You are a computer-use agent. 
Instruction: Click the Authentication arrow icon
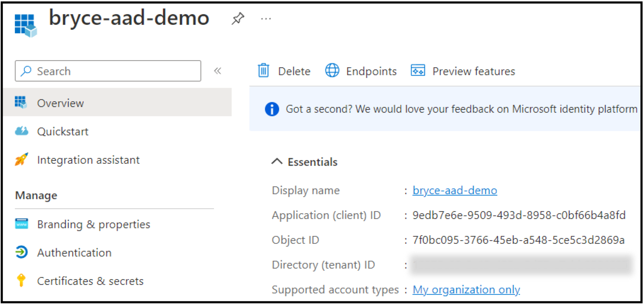tap(21, 252)
